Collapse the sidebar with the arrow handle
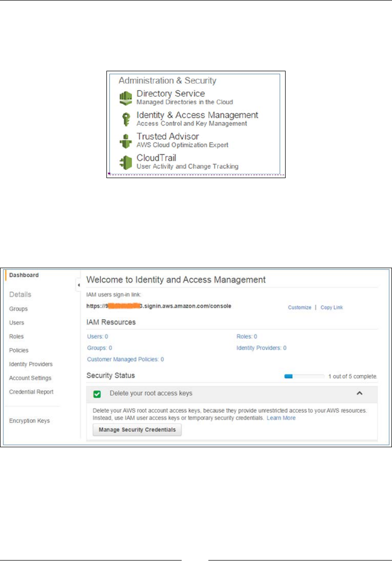The width and height of the screenshot is (392, 565). click(78, 285)
